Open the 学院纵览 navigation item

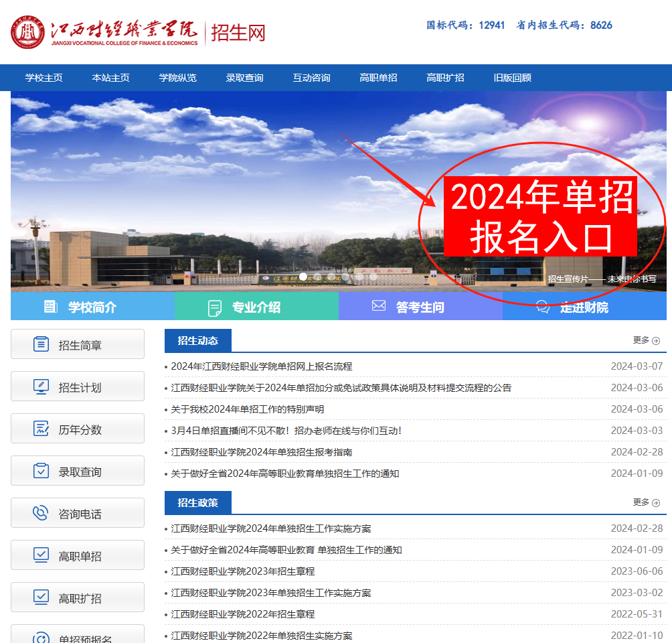(x=177, y=78)
